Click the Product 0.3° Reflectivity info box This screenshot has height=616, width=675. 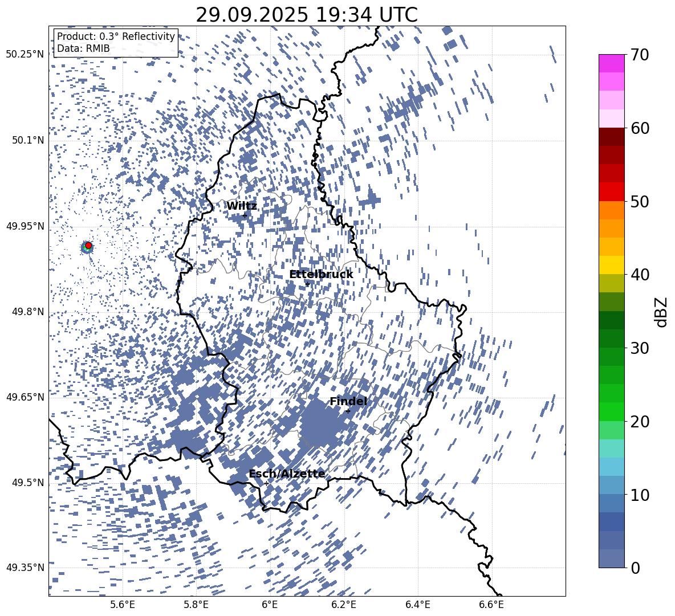[116, 43]
